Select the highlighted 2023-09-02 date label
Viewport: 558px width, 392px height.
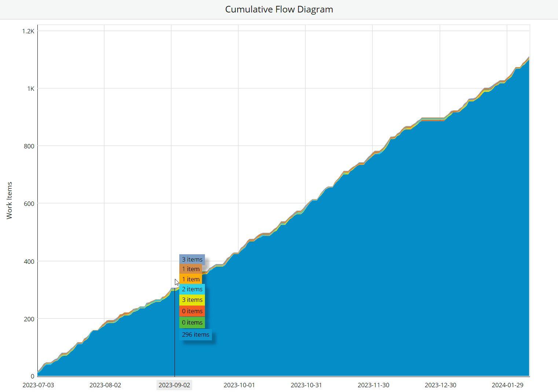tap(174, 385)
